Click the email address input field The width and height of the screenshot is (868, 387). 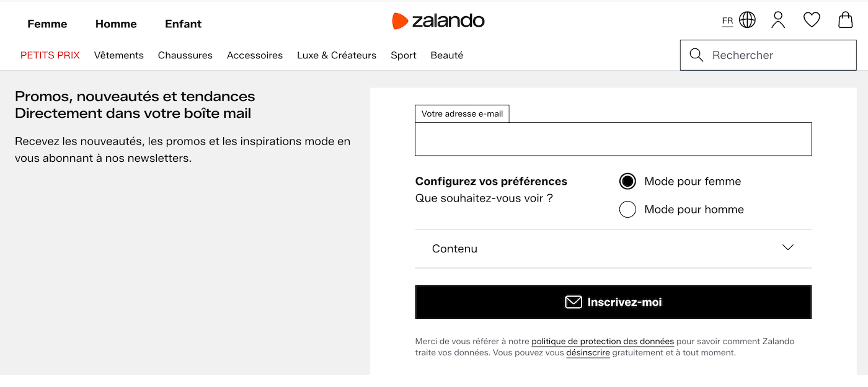(x=613, y=139)
